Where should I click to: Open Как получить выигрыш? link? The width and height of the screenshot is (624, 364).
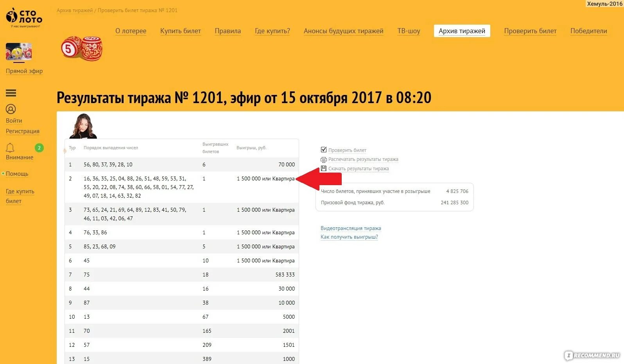[349, 237]
